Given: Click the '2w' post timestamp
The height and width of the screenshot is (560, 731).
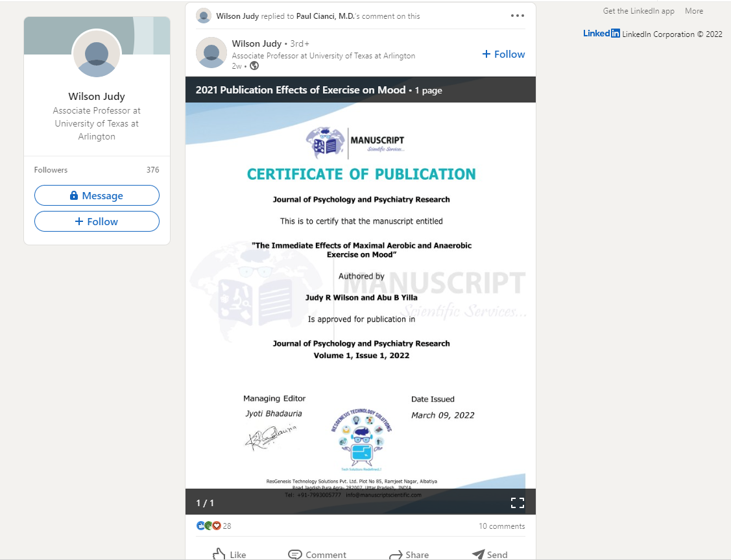Looking at the screenshot, I should pyautogui.click(x=237, y=66).
